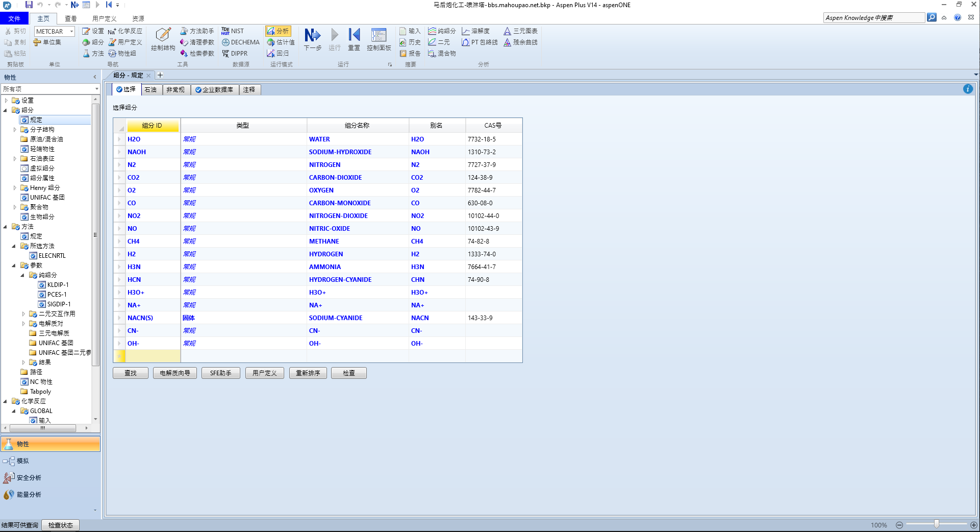This screenshot has width=980, height=532.
Task: Collapse the 纯组分 tree node
Action: pyautogui.click(x=23, y=275)
